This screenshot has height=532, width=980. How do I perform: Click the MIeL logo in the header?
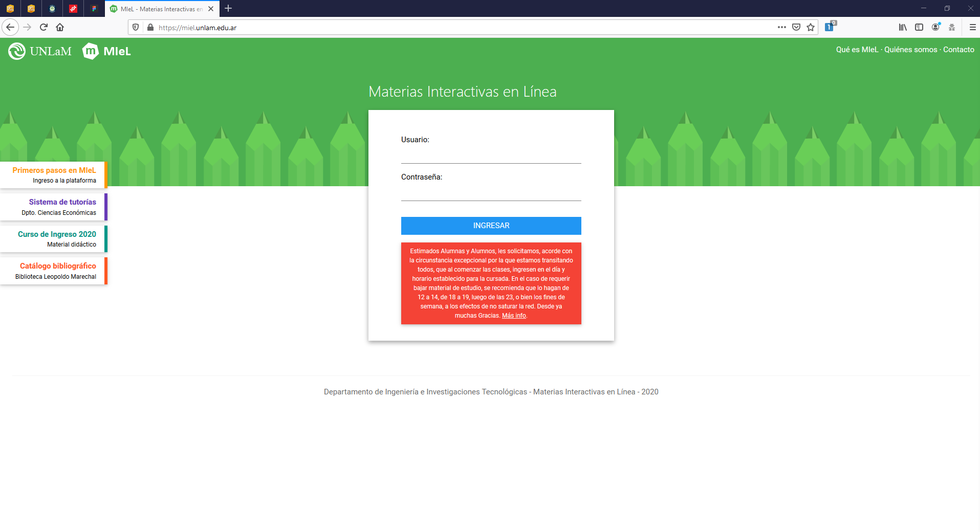pos(106,51)
